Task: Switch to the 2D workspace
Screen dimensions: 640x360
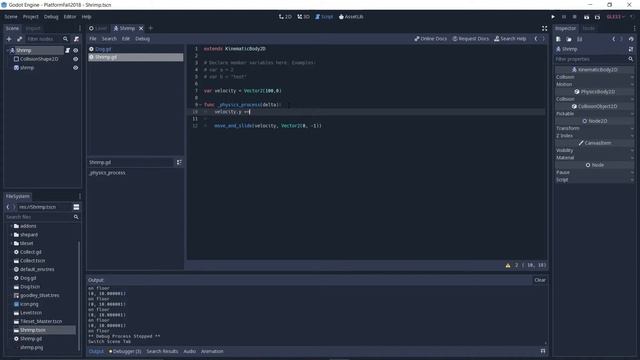Action: click(x=285, y=17)
